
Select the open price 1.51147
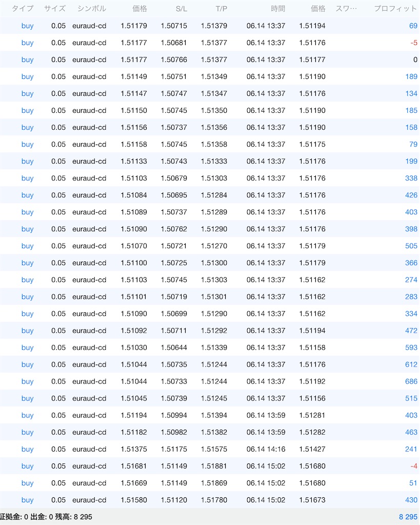coord(134,93)
